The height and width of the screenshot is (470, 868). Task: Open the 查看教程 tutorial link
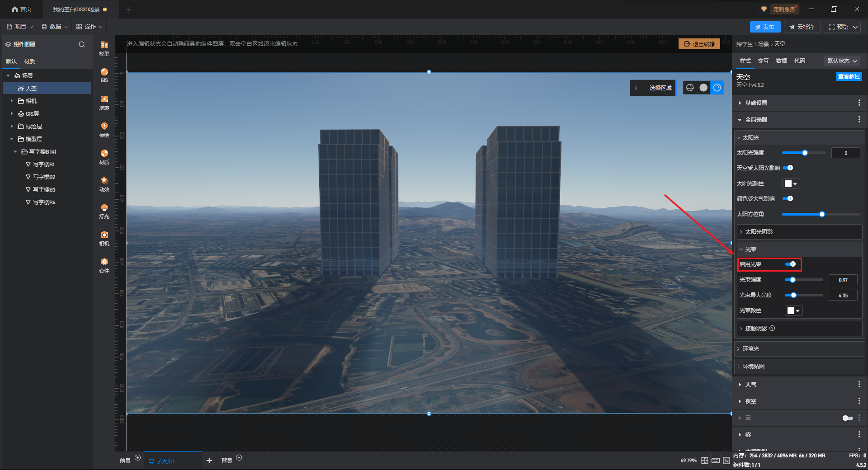point(849,76)
